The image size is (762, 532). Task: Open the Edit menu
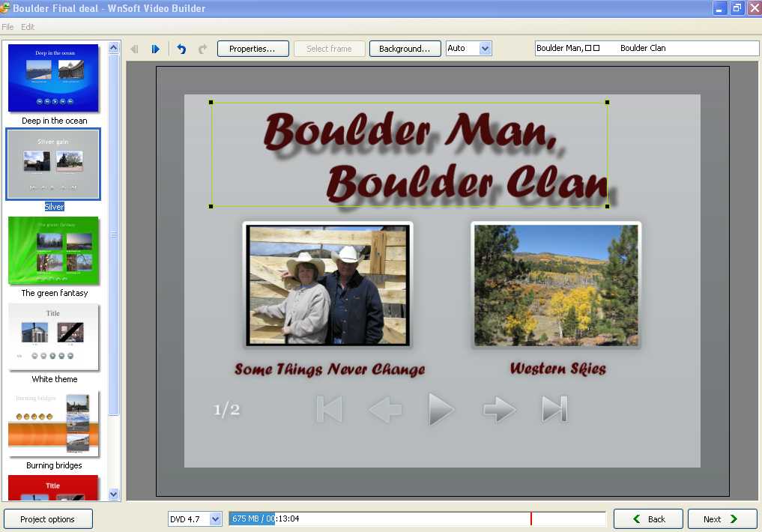point(28,27)
